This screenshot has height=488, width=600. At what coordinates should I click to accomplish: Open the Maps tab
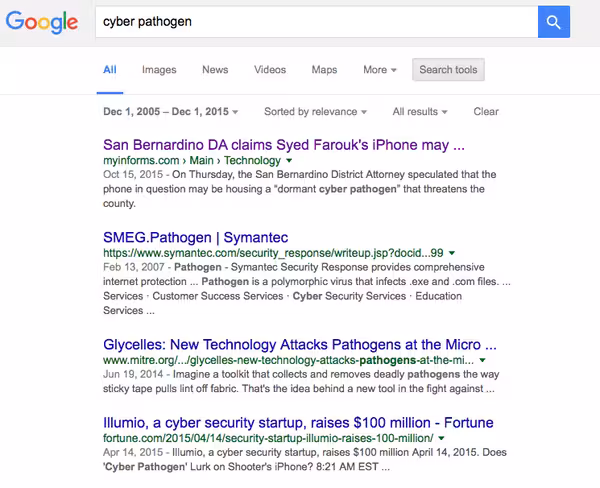click(x=324, y=70)
